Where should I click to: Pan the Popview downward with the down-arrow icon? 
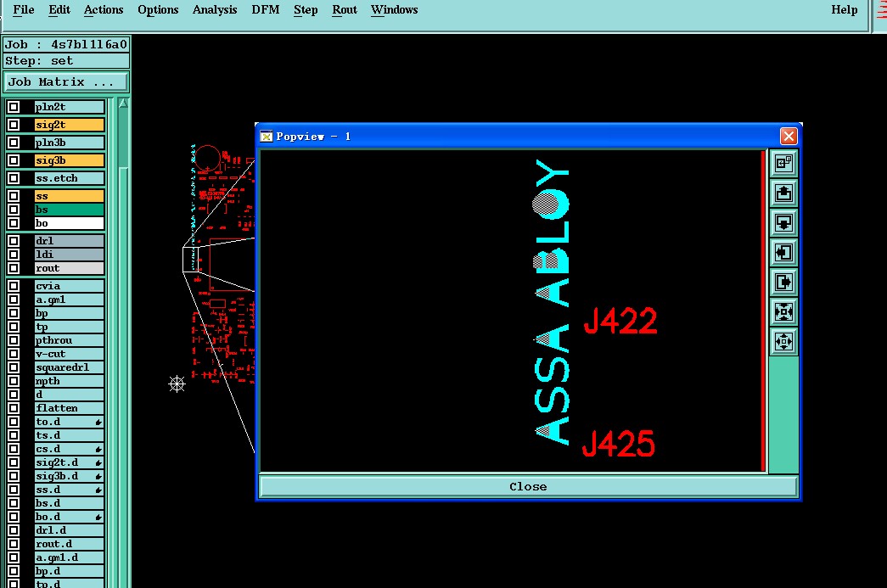783,223
